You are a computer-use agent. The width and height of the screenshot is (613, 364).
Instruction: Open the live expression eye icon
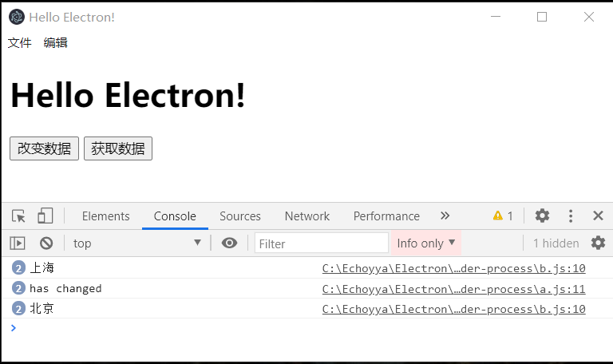[x=229, y=243]
